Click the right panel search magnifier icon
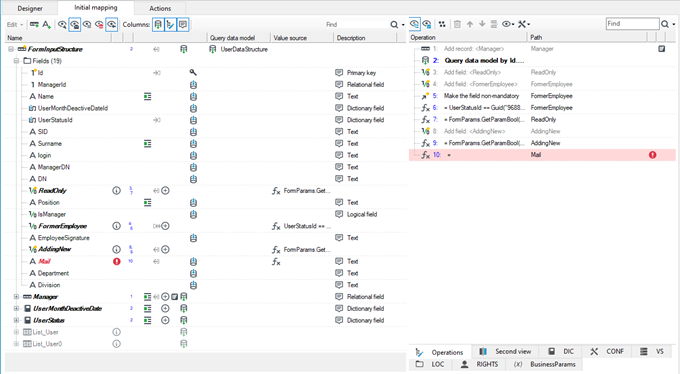 point(665,24)
